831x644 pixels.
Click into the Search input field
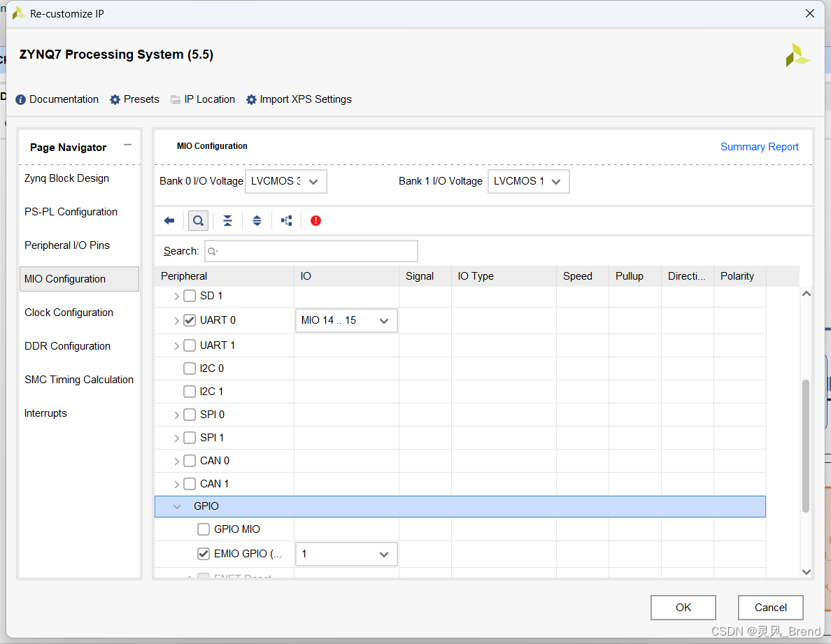[311, 251]
